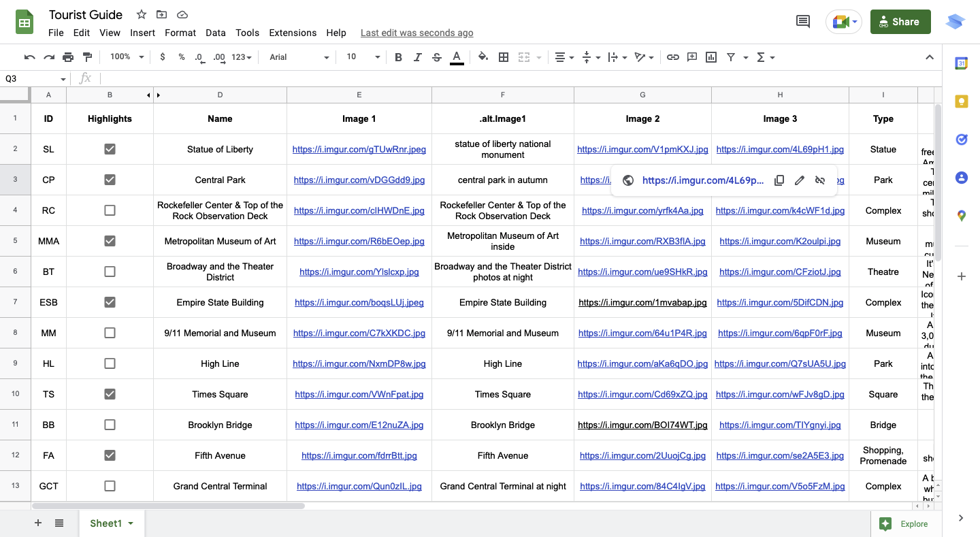
Task: Decrease decimal places
Action: tap(199, 57)
